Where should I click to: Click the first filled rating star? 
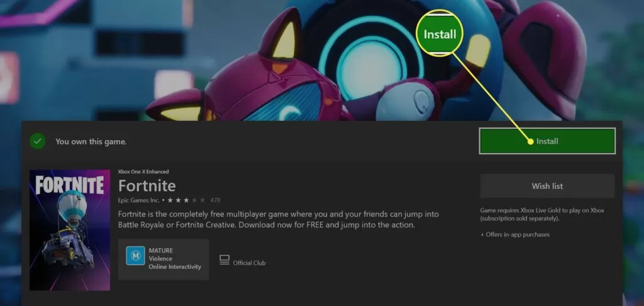[170, 200]
